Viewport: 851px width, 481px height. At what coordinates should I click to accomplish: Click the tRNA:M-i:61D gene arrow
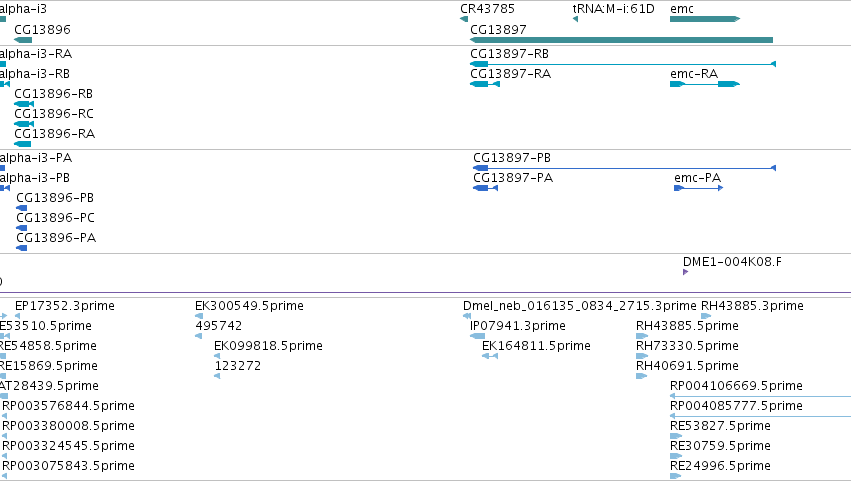coord(575,19)
